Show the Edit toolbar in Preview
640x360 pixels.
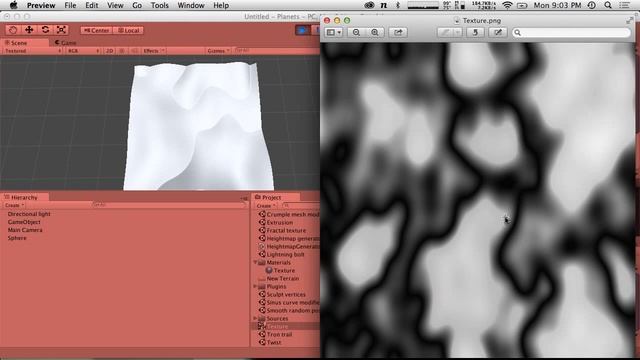(498, 32)
